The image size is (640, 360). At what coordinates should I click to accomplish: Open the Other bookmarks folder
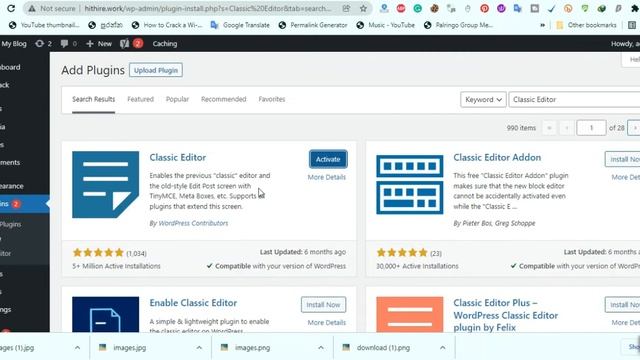pyautogui.click(x=586, y=25)
